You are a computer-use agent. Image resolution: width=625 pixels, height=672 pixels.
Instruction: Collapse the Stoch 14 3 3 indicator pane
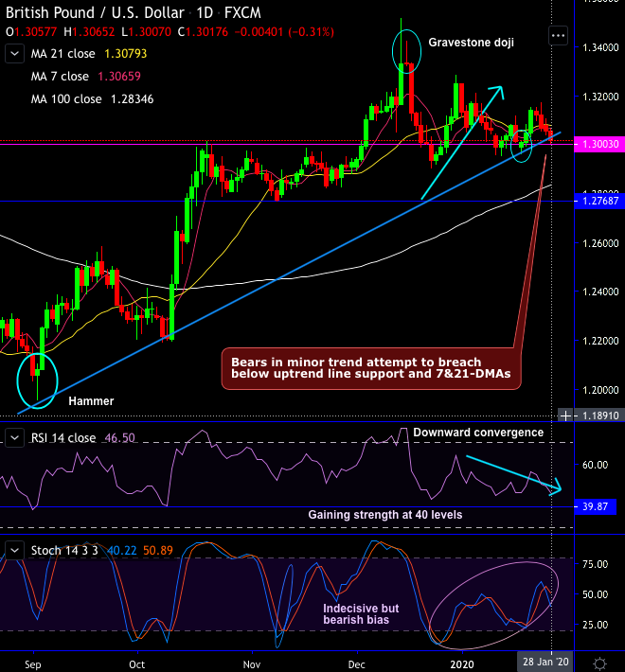pos(14,550)
